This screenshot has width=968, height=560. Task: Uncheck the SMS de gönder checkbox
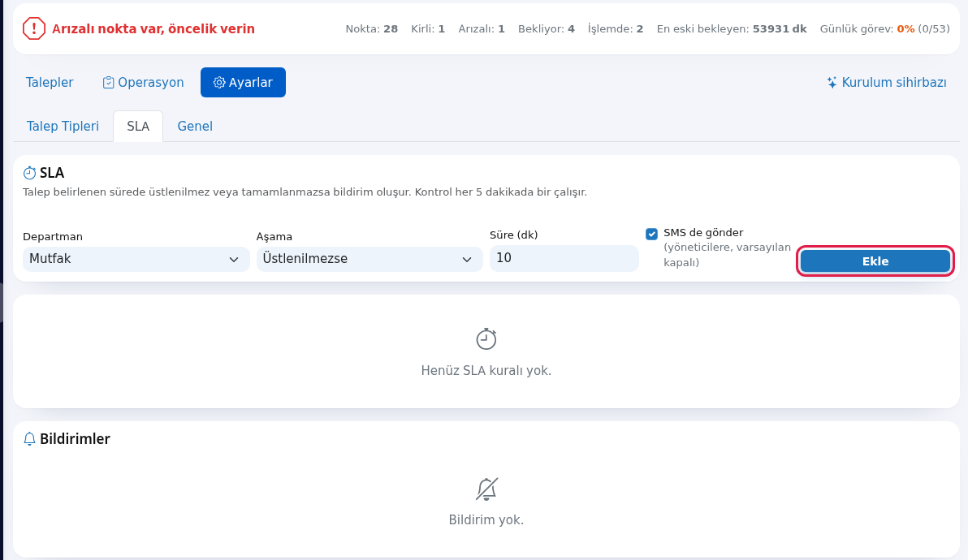pyautogui.click(x=651, y=234)
